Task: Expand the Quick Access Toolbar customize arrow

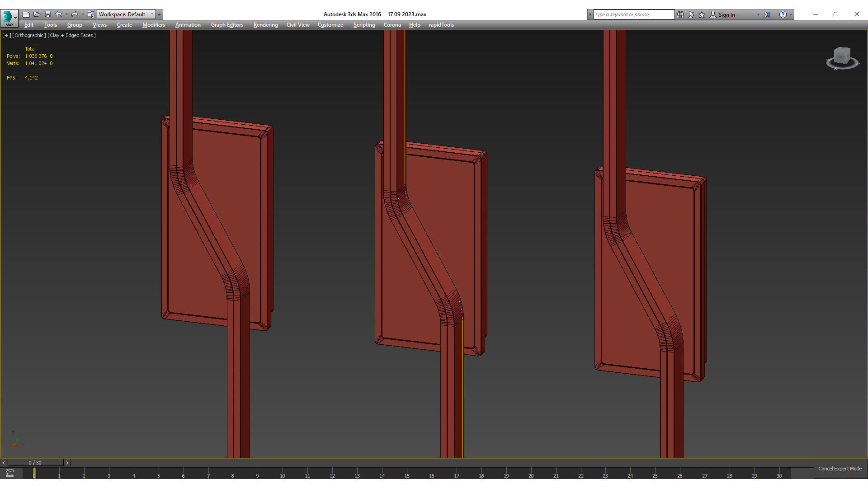Action: 159,14
